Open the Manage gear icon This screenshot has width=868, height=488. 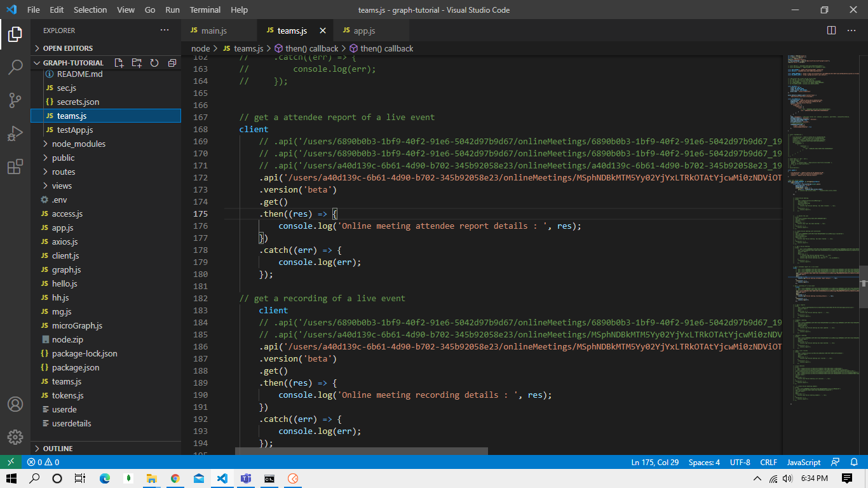[15, 437]
